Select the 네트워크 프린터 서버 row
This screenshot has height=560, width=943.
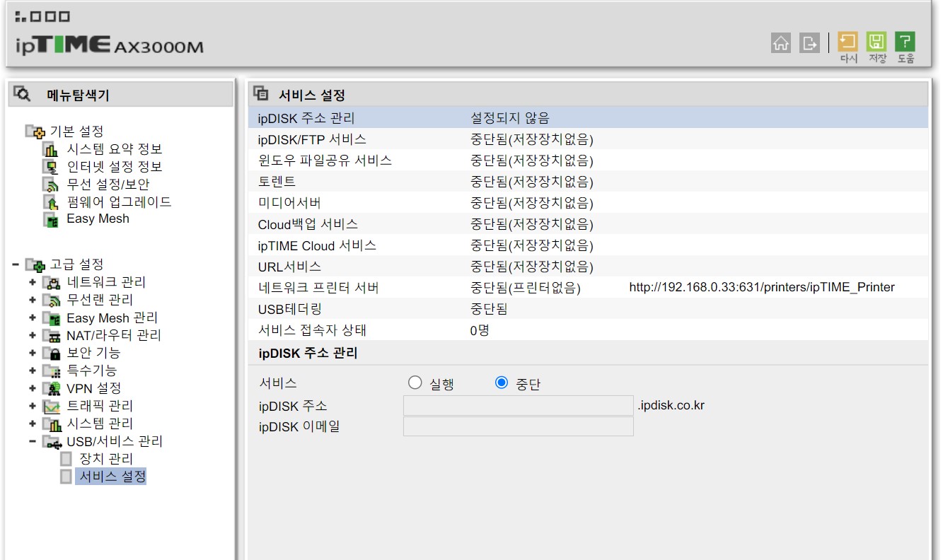(589, 288)
